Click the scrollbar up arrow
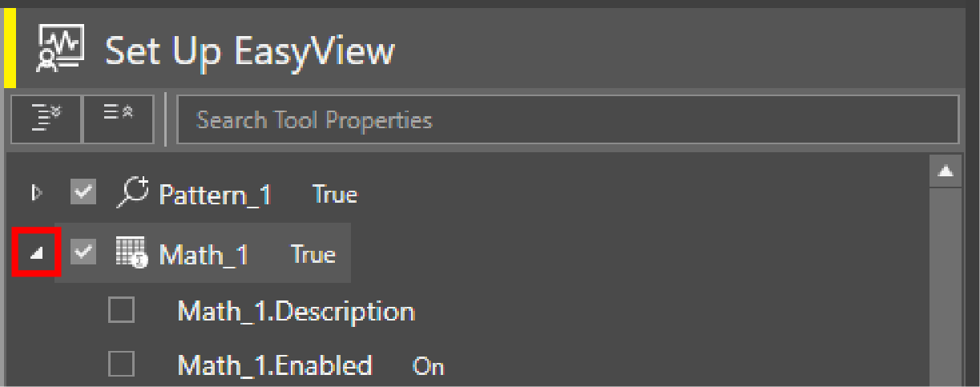Image resolution: width=980 pixels, height=387 pixels. tap(946, 171)
